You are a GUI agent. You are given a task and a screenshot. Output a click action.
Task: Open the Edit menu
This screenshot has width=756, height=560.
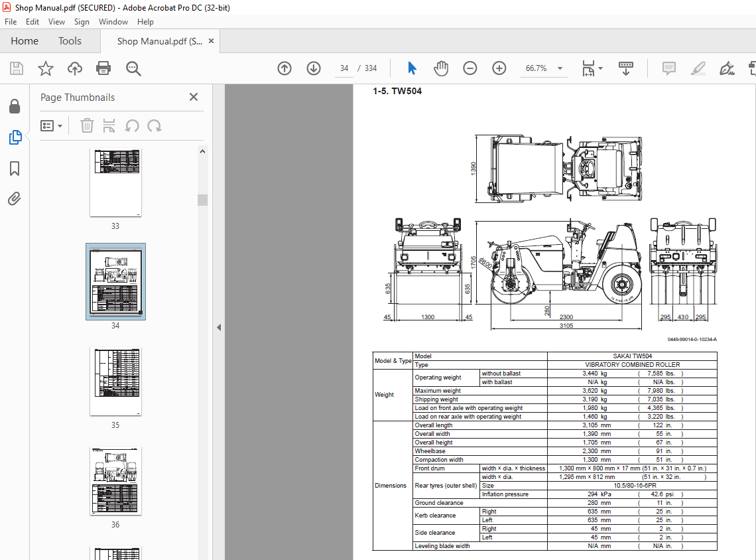pyautogui.click(x=32, y=22)
